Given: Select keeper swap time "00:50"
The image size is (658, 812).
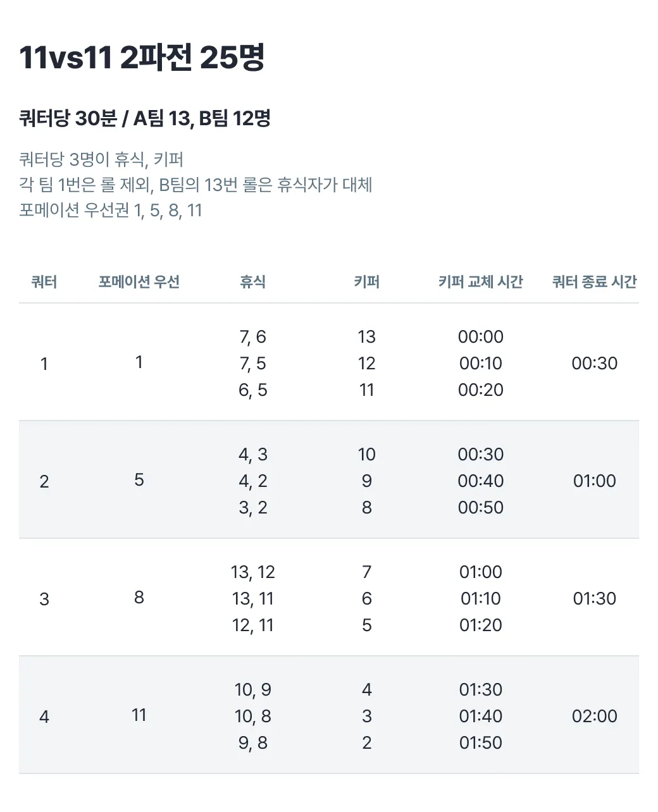Looking at the screenshot, I should [480, 508].
